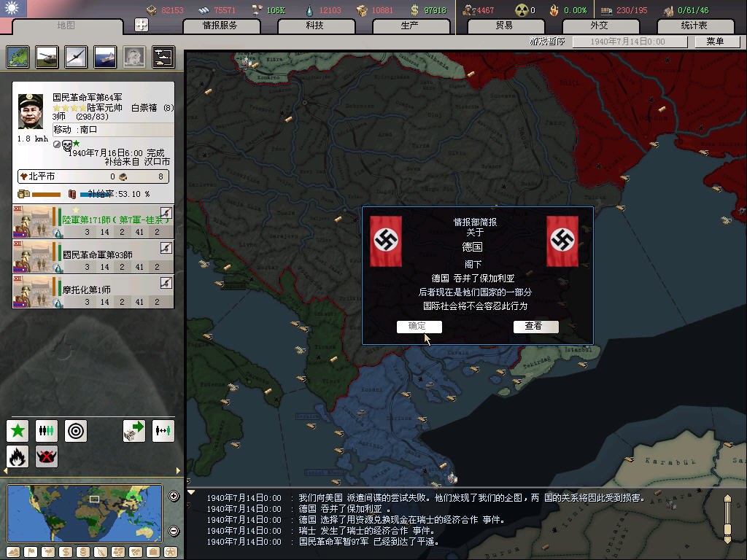The height and width of the screenshot is (560, 747).
Task: Click the soldiers reorganize divisions icon
Action: [47, 431]
